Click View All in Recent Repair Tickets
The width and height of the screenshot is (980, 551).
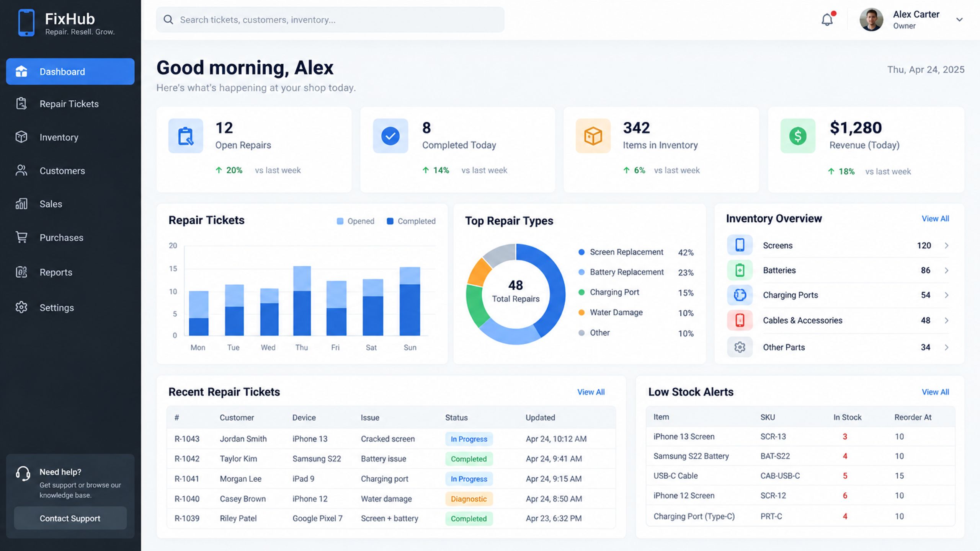[591, 392]
